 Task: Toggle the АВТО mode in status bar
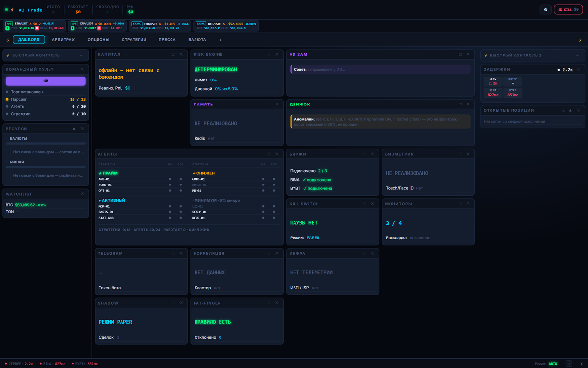point(553,364)
